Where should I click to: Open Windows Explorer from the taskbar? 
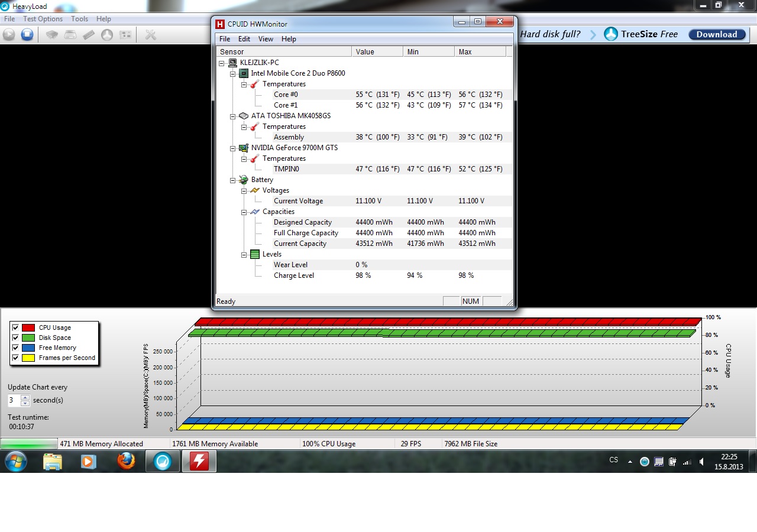(53, 461)
